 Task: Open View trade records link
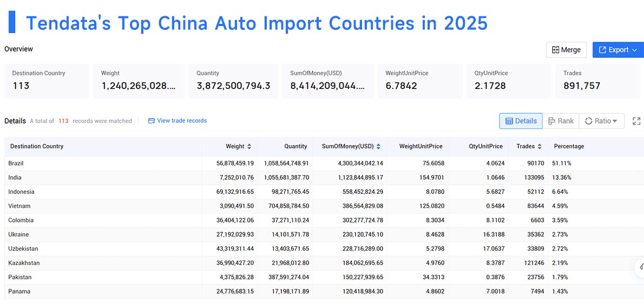(178, 120)
